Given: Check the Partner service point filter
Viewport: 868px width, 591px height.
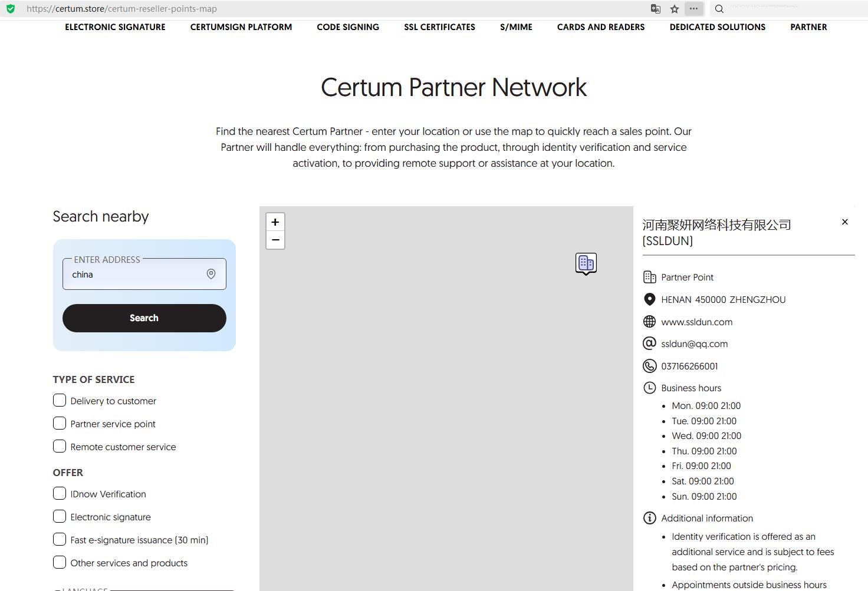Looking at the screenshot, I should 60,424.
